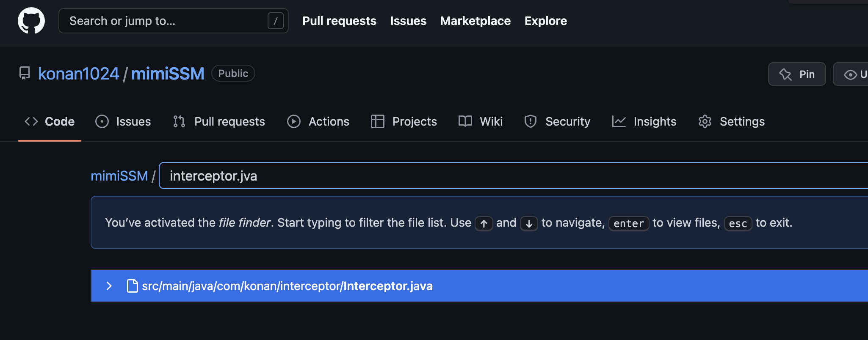This screenshot has width=868, height=340.
Task: Click the italic 'file finder' text
Action: [244, 222]
